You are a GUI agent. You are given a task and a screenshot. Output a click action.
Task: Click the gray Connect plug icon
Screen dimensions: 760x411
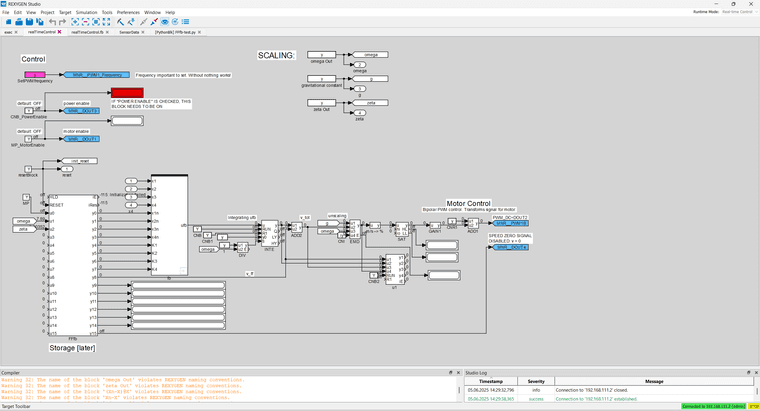click(143, 22)
